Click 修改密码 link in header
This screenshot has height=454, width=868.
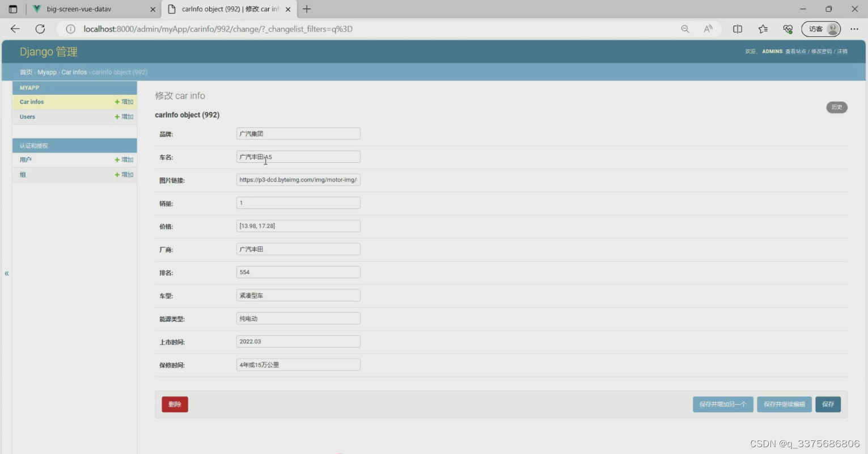coord(822,52)
